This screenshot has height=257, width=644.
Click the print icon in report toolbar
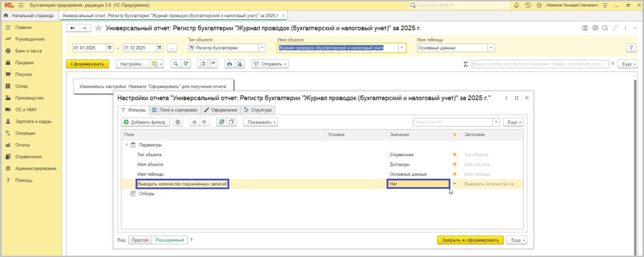(230, 64)
